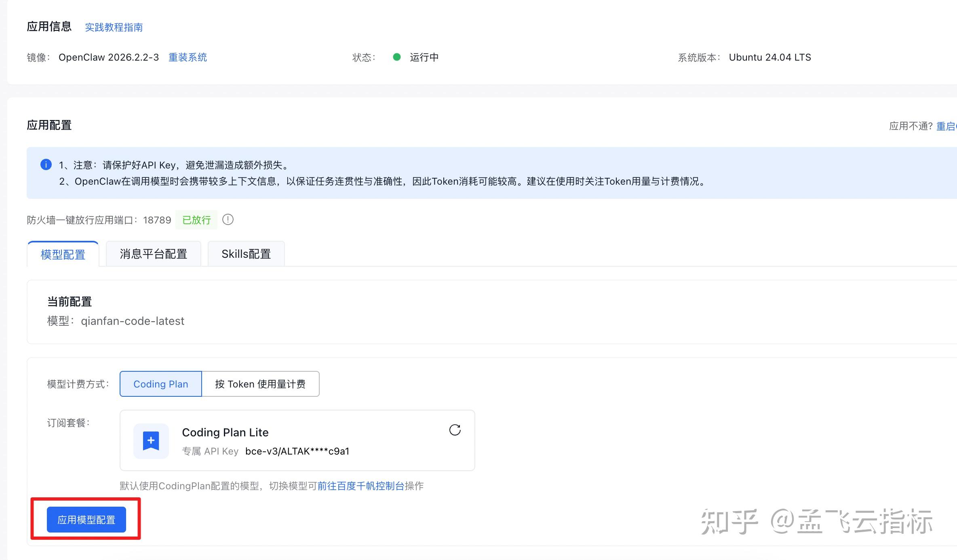Click the 重装系统 link
This screenshot has height=560, width=957.
(x=188, y=57)
